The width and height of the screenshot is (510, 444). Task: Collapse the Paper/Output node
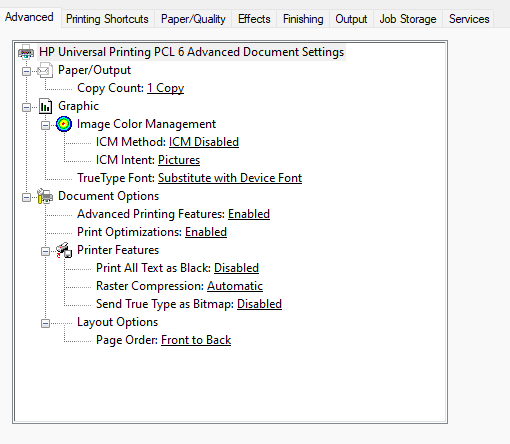tap(26, 71)
